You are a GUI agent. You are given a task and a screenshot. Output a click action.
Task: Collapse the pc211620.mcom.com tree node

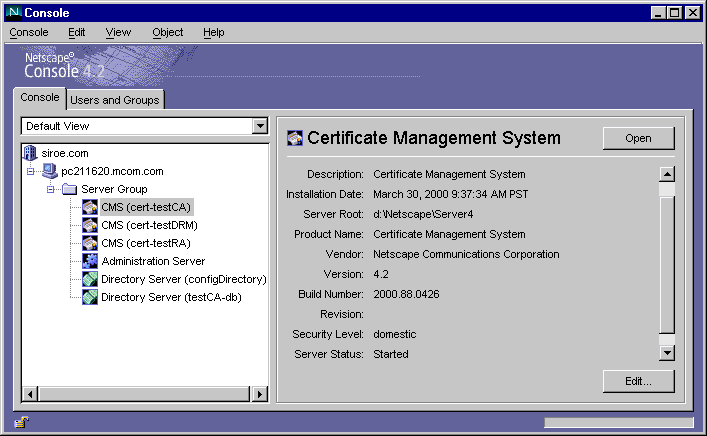point(30,171)
